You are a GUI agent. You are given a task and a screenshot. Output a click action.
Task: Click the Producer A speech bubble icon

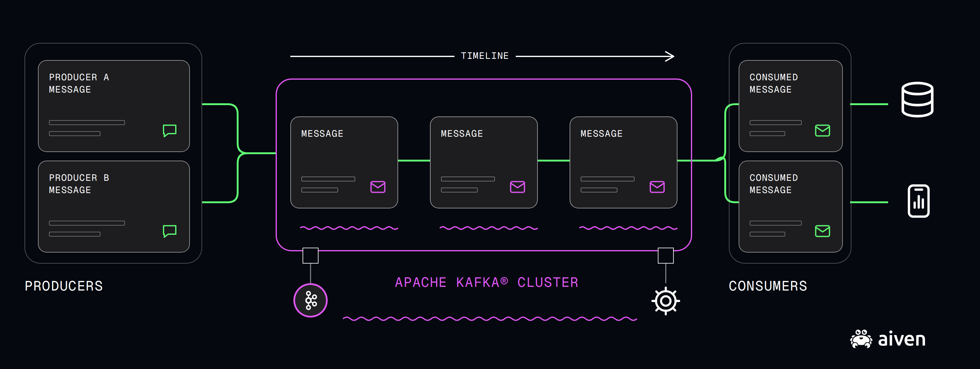click(170, 131)
